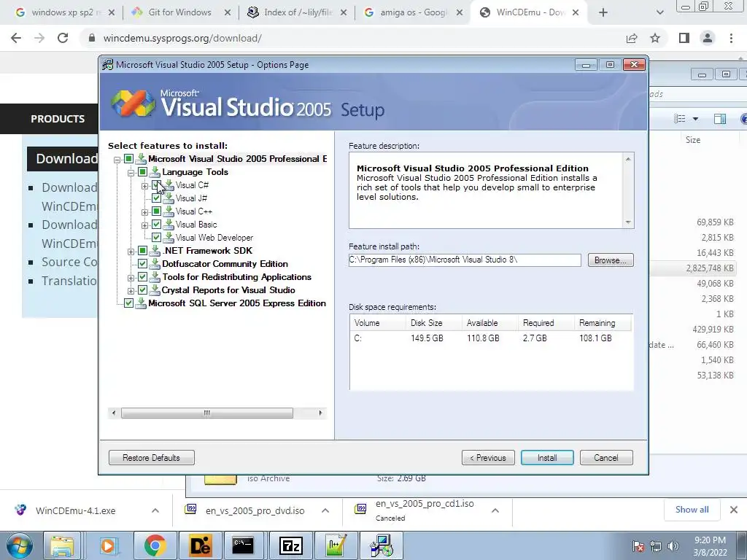Close the Git for Windows tab

[x=228, y=12]
